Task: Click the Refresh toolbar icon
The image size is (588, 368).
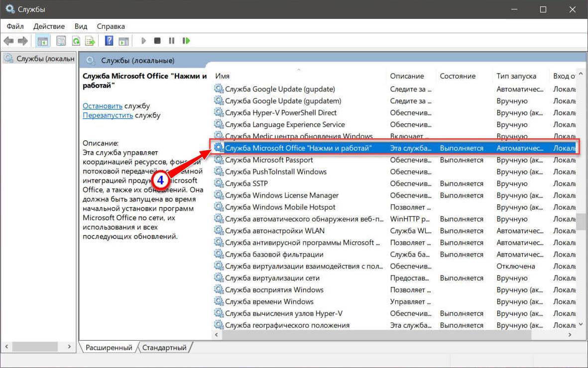Action: pyautogui.click(x=76, y=41)
